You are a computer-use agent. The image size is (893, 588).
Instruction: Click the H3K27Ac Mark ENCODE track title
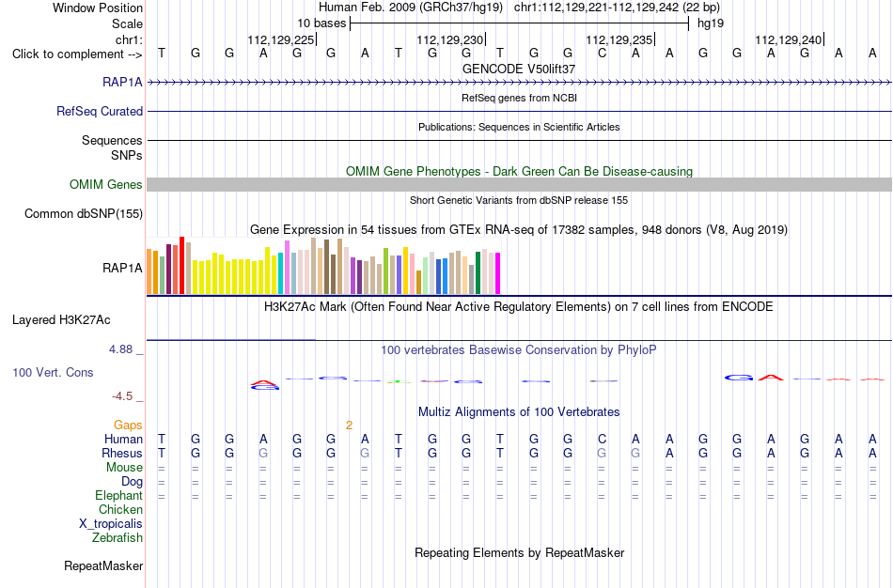click(519, 307)
